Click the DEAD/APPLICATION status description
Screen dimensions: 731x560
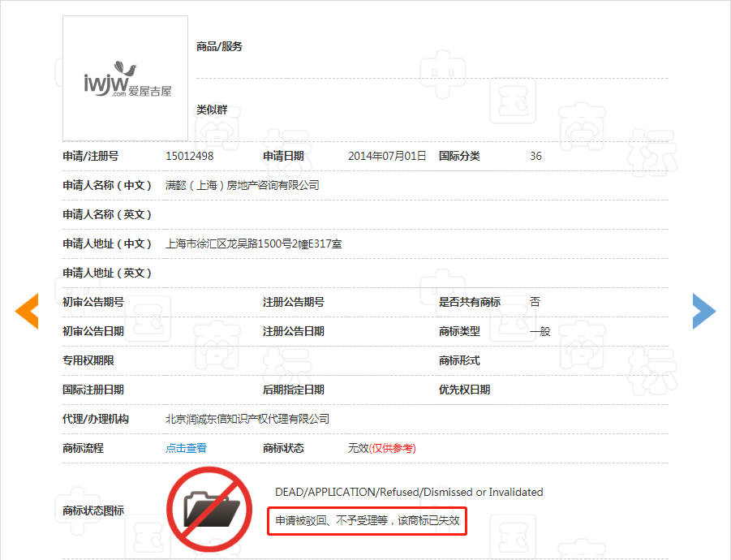click(409, 492)
